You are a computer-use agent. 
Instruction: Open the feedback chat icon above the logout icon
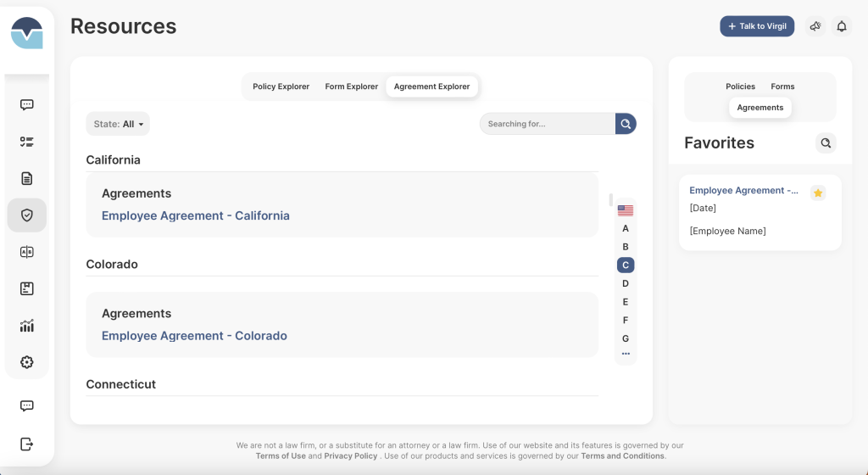click(26, 405)
